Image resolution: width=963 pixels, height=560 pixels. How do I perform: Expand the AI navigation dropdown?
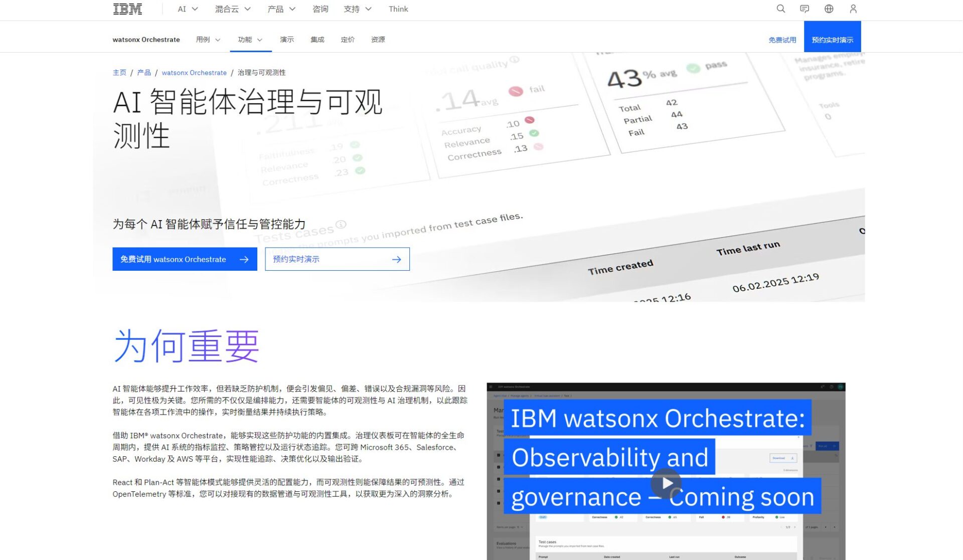point(186,9)
